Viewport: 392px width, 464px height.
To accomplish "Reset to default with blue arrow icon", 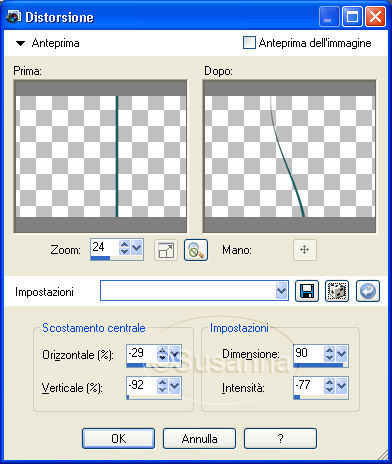I will pos(368,291).
